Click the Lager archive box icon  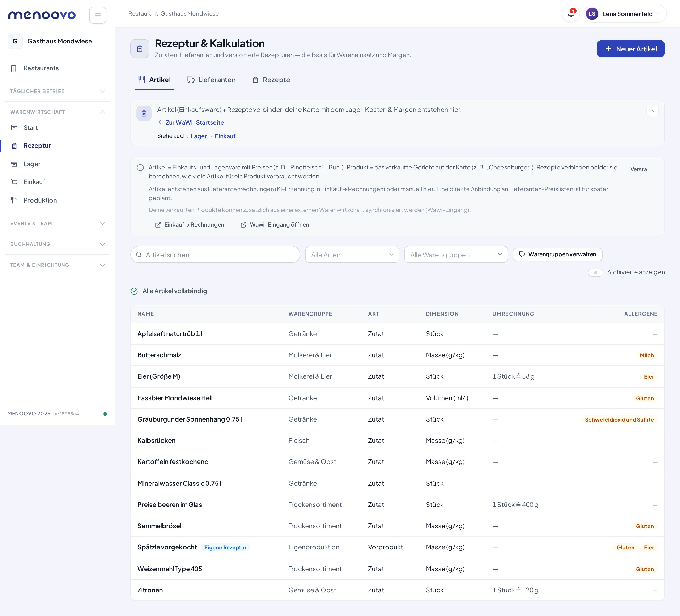pos(14,164)
